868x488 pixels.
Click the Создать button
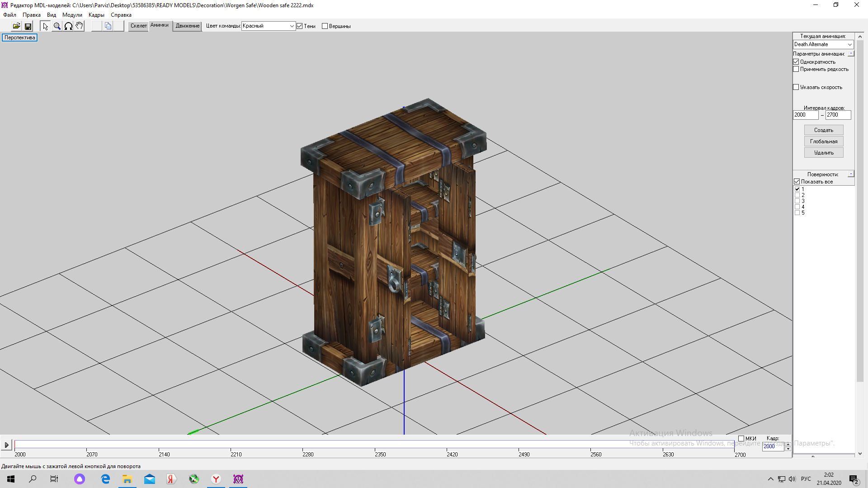tap(823, 130)
